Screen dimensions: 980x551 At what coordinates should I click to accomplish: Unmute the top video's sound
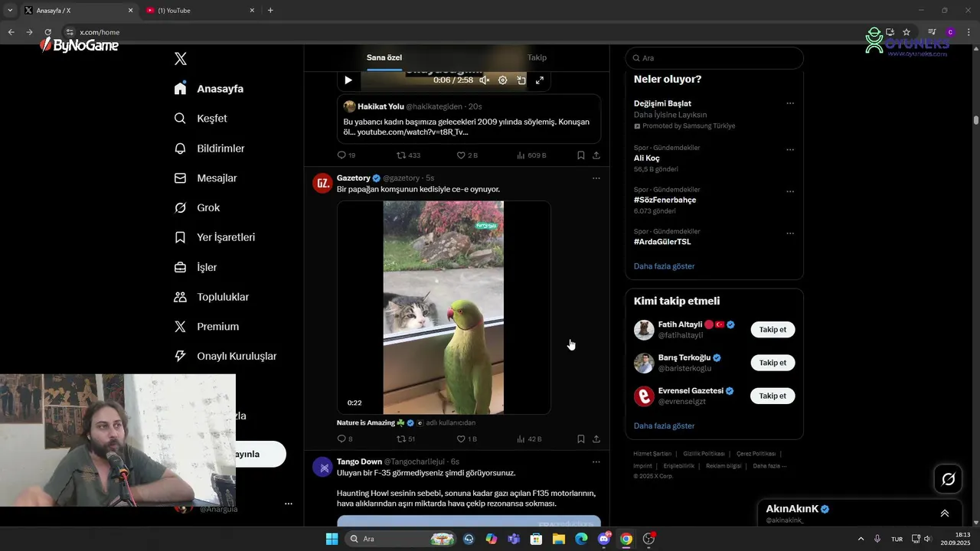[484, 80]
